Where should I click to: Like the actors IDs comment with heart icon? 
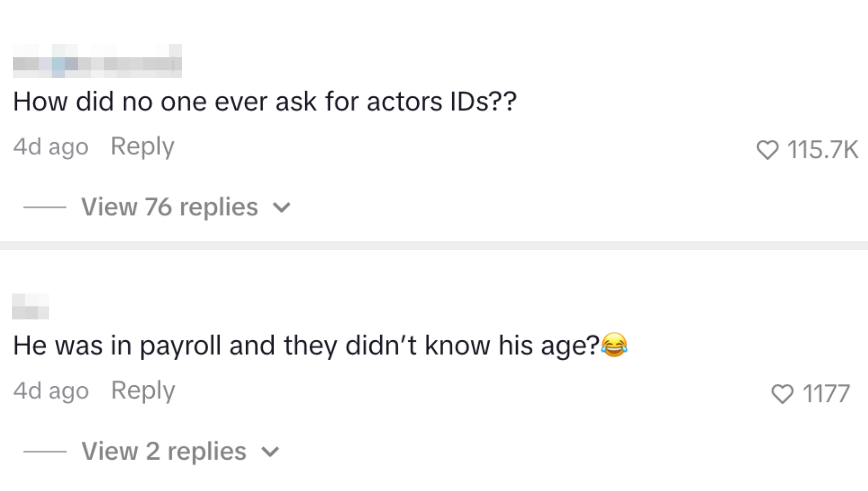(x=767, y=149)
